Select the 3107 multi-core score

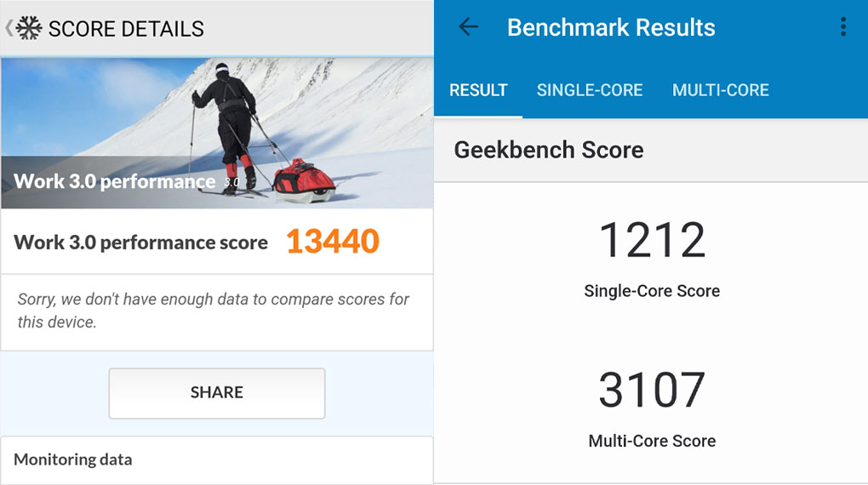[652, 391]
